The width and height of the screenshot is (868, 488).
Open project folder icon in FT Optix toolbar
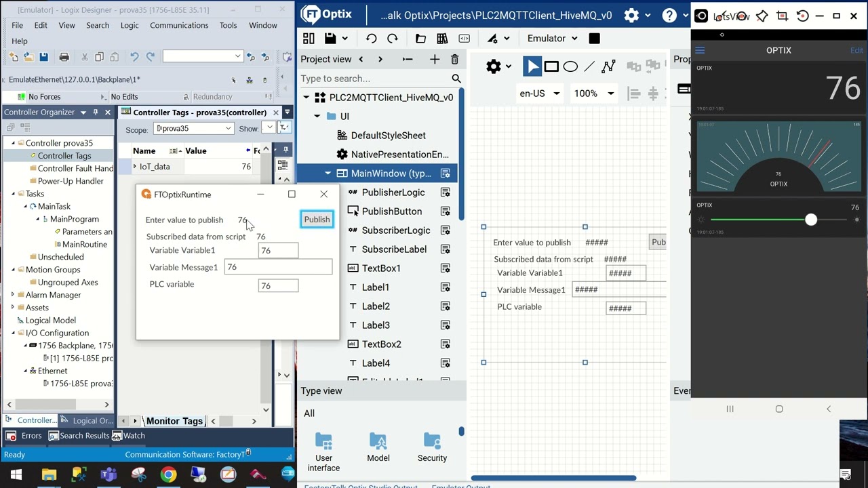420,39
